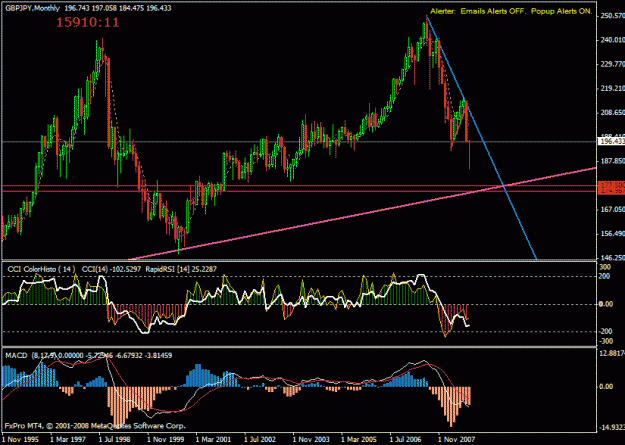Select the upper red horizontal level line
This screenshot has height=445, width=625.
(x=299, y=185)
